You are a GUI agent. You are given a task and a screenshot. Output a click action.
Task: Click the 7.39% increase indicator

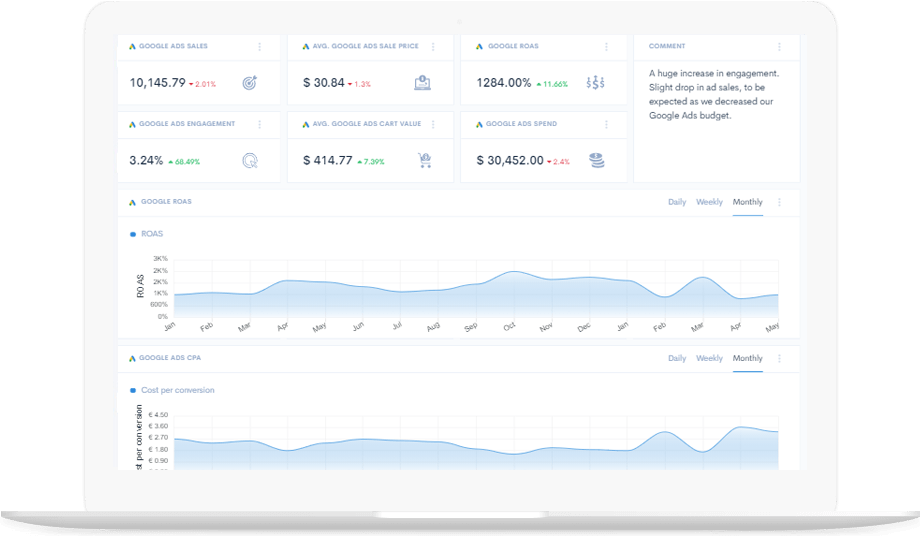371,162
